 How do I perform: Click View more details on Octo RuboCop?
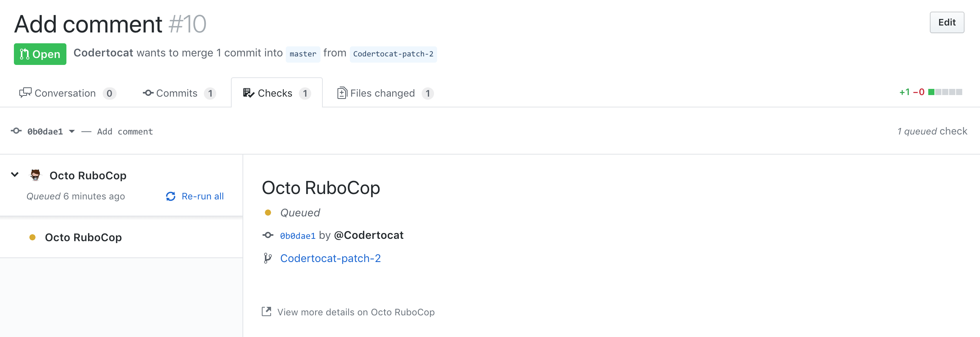point(356,312)
